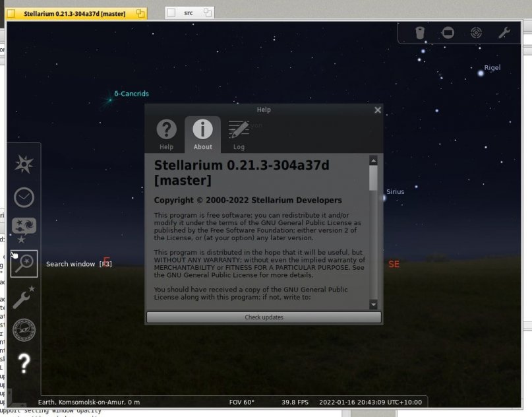Viewport: 532px width, 417px height.
Task: Open the Date/time window clock icon
Action: (x=24, y=197)
